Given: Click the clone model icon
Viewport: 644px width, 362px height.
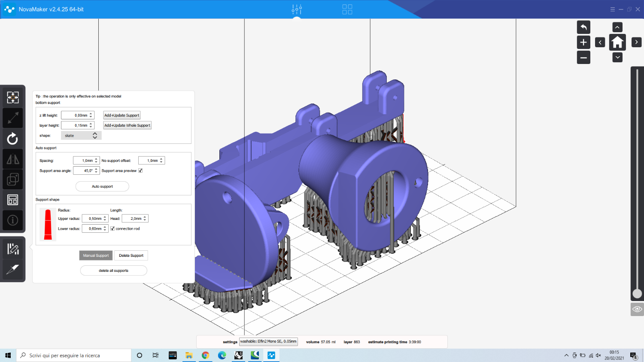Looking at the screenshot, I should coord(12,179).
